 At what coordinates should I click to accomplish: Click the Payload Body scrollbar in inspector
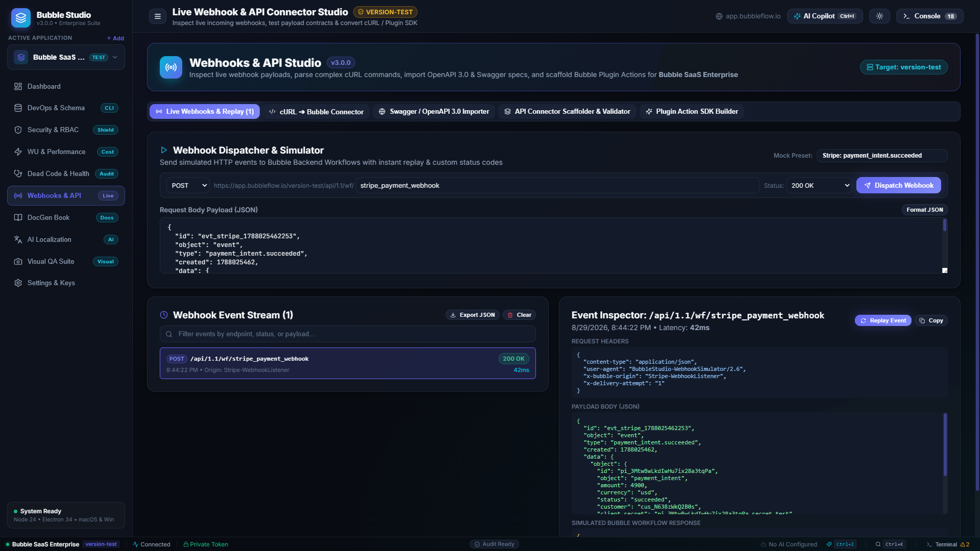(945, 445)
